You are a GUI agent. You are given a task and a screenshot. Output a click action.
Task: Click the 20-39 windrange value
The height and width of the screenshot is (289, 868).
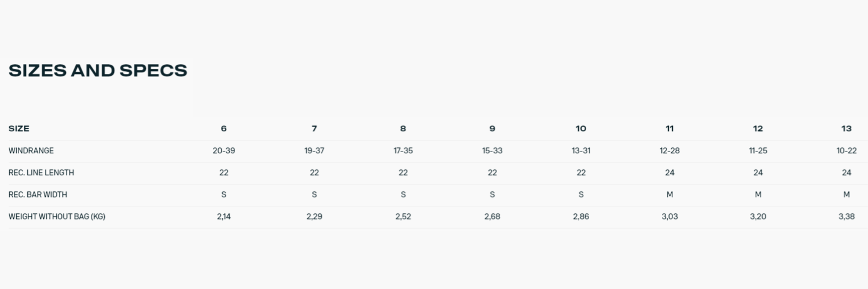224,151
